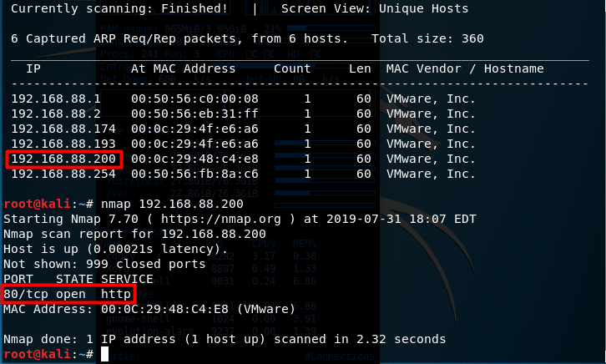Screen dimensions: 606x364
Task: Select MAC 00:0c:29:4f:e6:a6 in 192.168.88.193 row
Action: tap(194, 144)
